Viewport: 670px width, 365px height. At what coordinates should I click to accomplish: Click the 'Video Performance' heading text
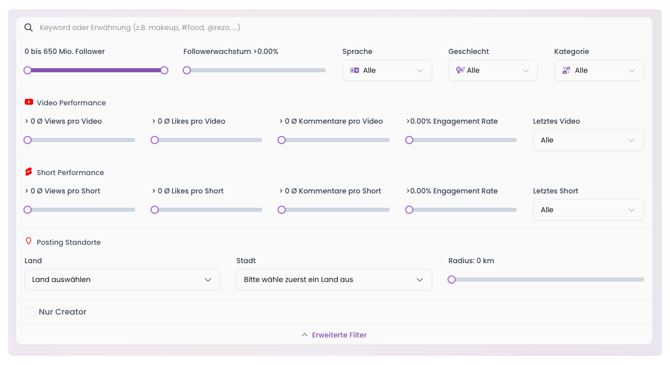coord(71,103)
